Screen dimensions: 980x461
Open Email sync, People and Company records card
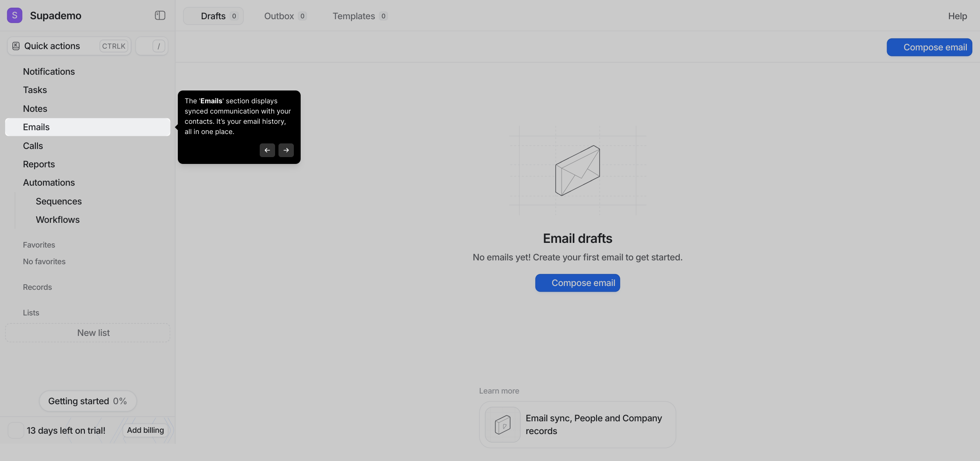[x=577, y=425]
